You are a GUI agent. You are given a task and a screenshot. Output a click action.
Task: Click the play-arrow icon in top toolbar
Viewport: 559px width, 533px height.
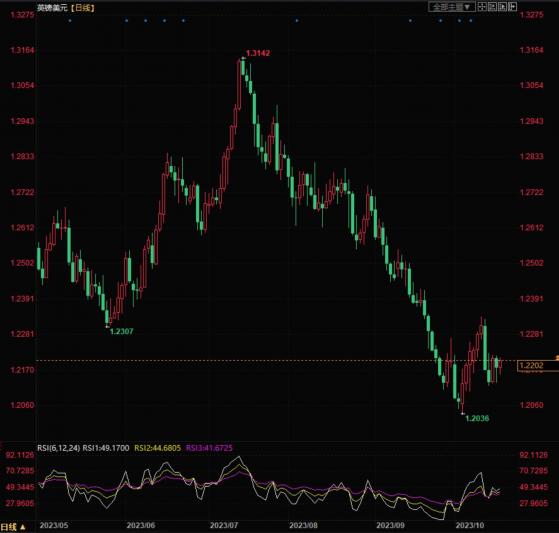coord(502,6)
